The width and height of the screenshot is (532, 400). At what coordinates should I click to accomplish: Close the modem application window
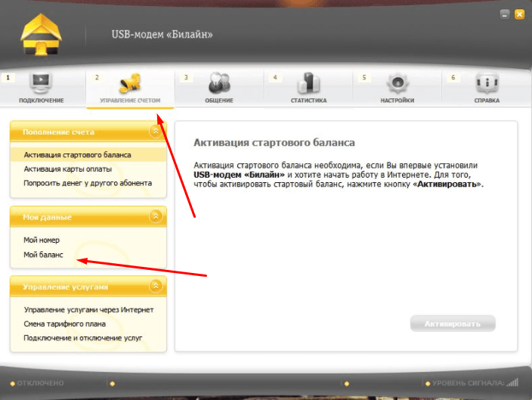point(519,14)
